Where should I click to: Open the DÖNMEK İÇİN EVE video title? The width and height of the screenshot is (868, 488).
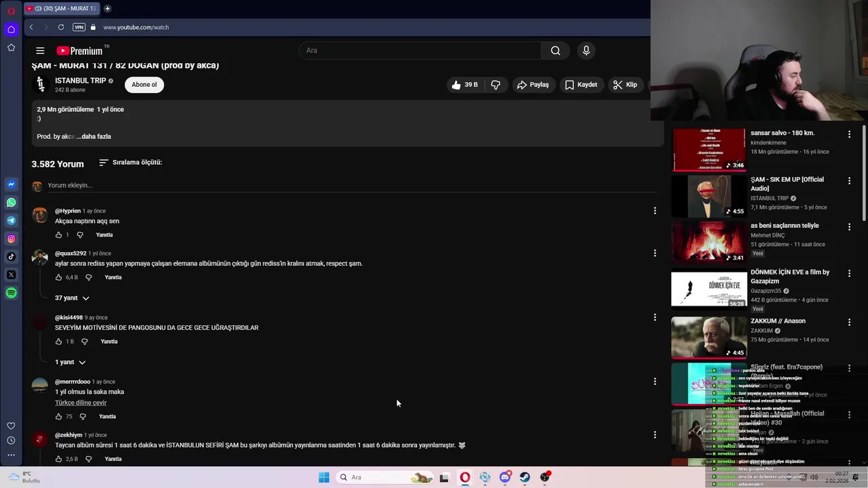790,277
